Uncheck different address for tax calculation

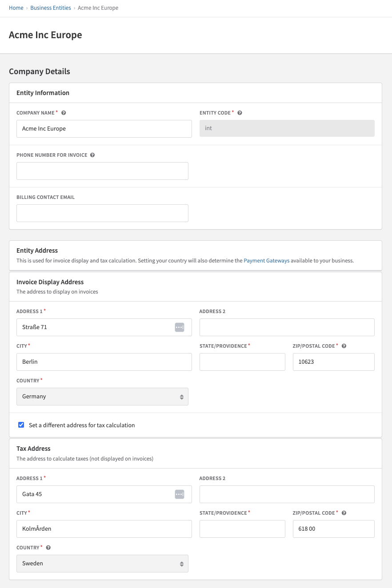click(21, 425)
